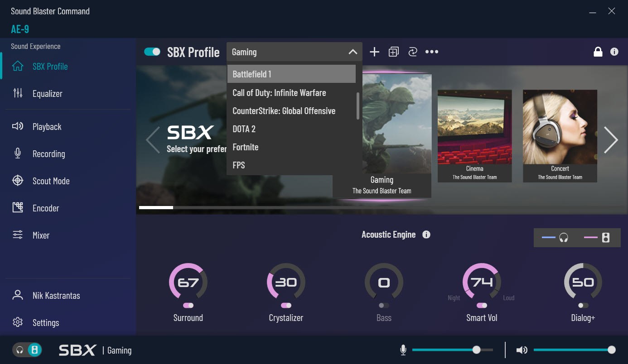Image resolution: width=628 pixels, height=364 pixels.
Task: Select Fortnite profile
Action: tap(291, 147)
